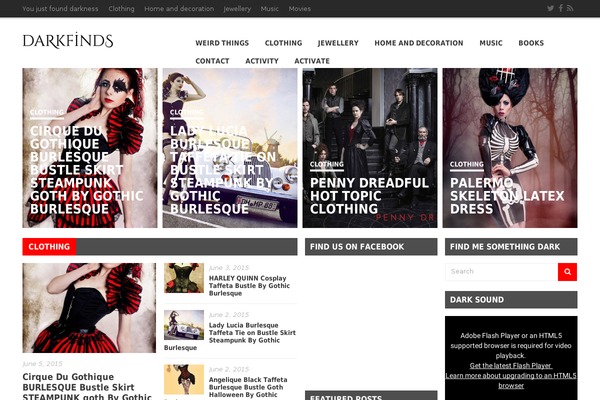Click the 'June 5, 2015' date text

[x=42, y=364]
